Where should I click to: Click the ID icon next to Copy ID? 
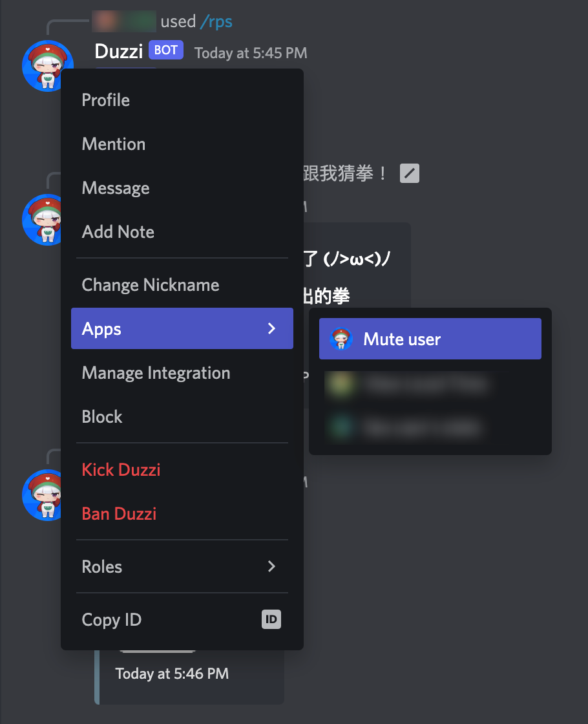pos(271,619)
